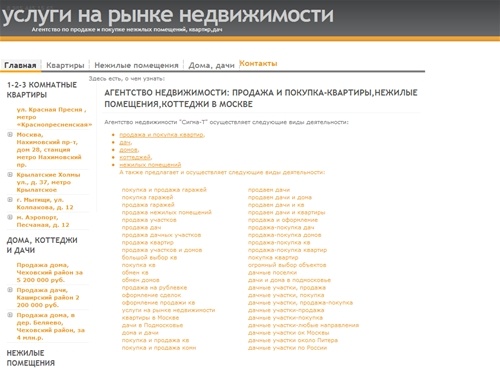Click дачи и дома в подмосковье
The image size is (500, 375).
coord(289,280)
